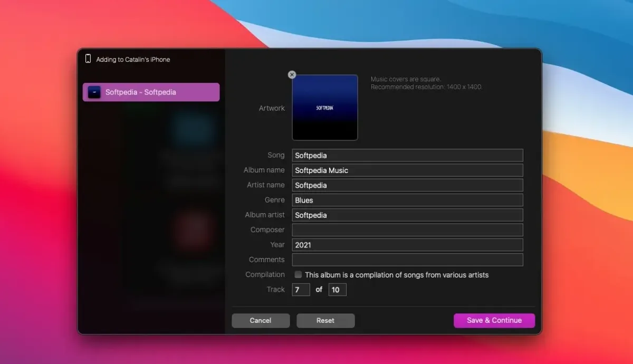Focus the empty Comments field

tap(407, 260)
